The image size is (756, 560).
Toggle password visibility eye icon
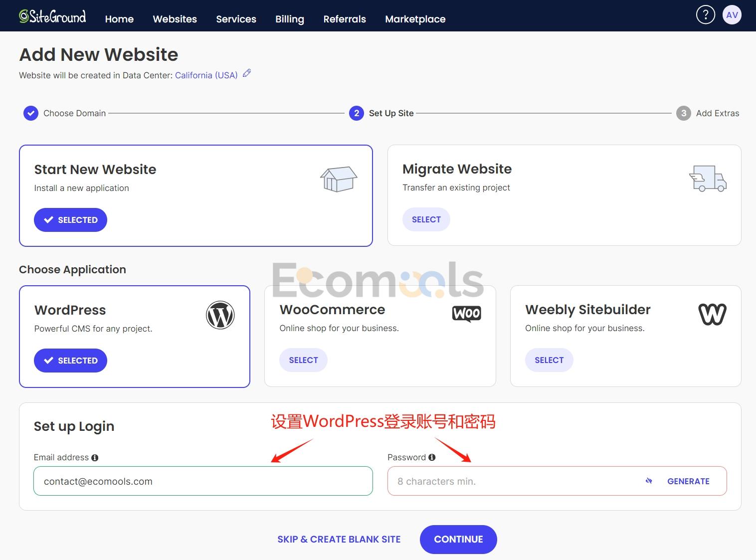[649, 481]
